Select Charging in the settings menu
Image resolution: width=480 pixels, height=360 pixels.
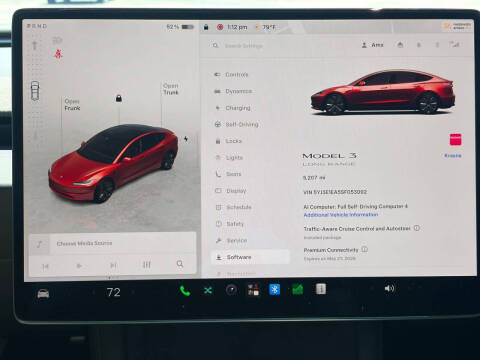233,108
